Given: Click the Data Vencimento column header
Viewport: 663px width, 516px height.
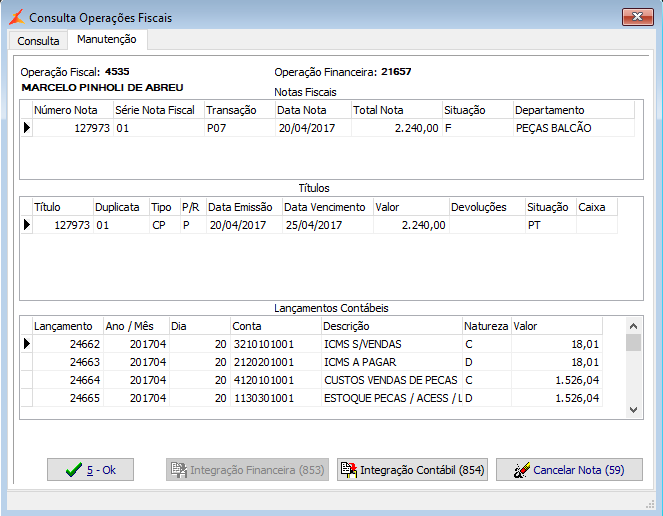Looking at the screenshot, I should (326, 207).
